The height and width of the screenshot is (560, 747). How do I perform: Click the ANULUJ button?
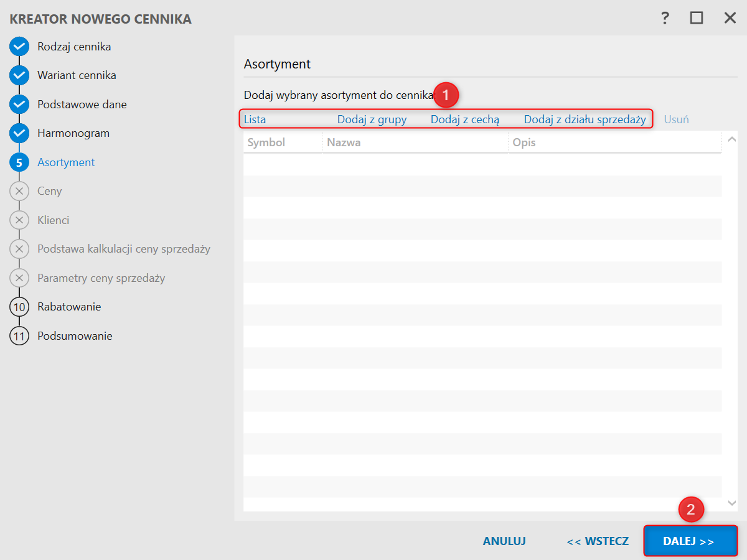click(504, 541)
